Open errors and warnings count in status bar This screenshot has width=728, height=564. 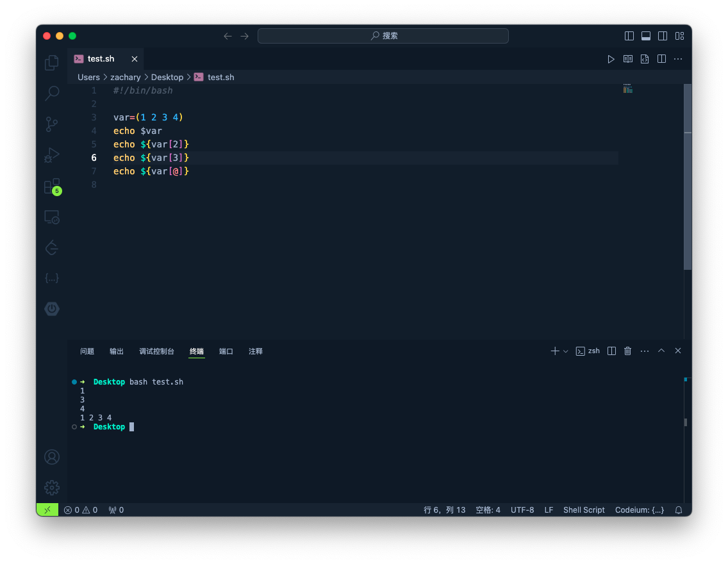(81, 510)
